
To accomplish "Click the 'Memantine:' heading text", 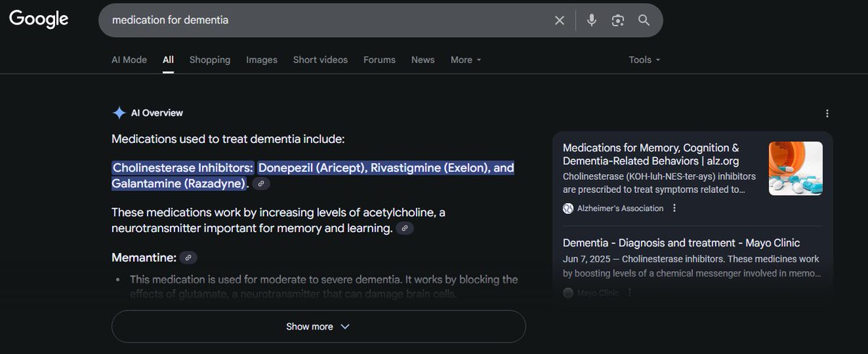I will click(144, 257).
